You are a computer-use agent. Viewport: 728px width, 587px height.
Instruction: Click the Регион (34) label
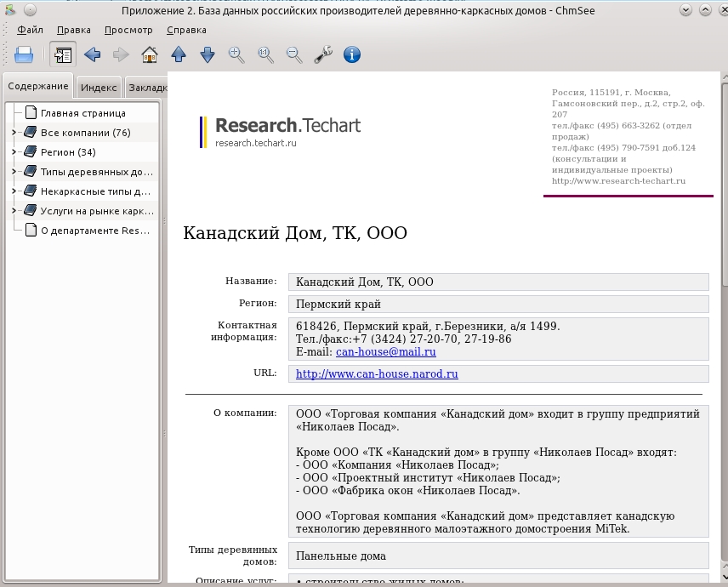(68, 152)
